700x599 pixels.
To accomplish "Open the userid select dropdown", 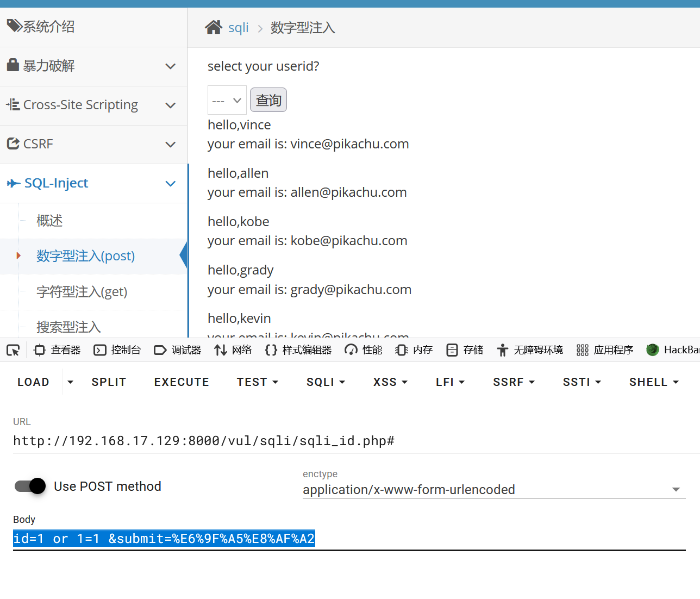I will [227, 101].
